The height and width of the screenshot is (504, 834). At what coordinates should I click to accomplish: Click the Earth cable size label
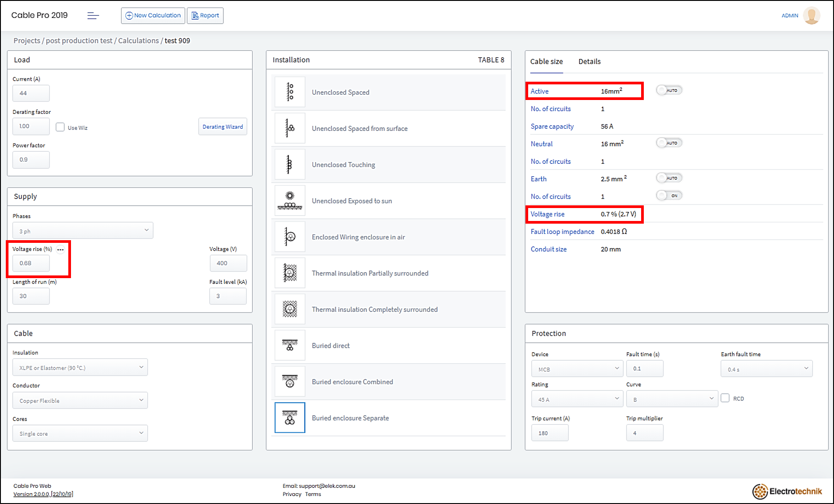tap(538, 179)
